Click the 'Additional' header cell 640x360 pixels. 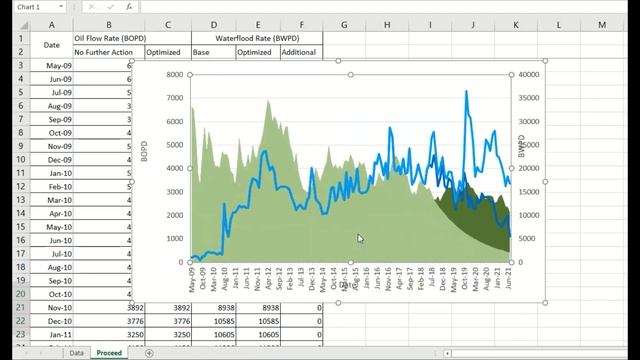pos(302,52)
